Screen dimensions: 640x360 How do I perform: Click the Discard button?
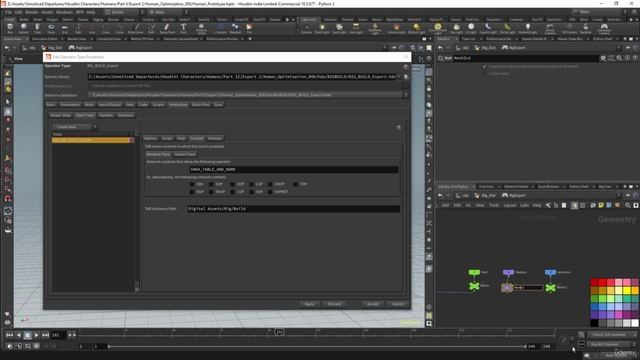pos(335,304)
